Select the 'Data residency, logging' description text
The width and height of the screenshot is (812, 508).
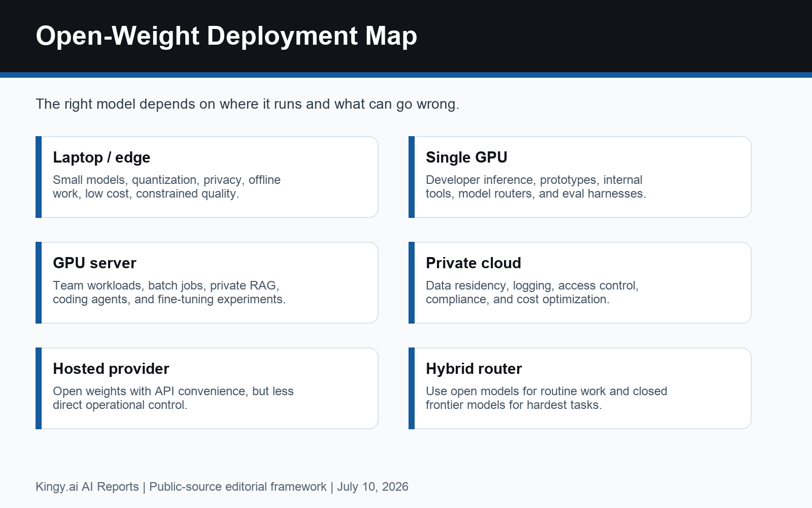[x=532, y=293]
